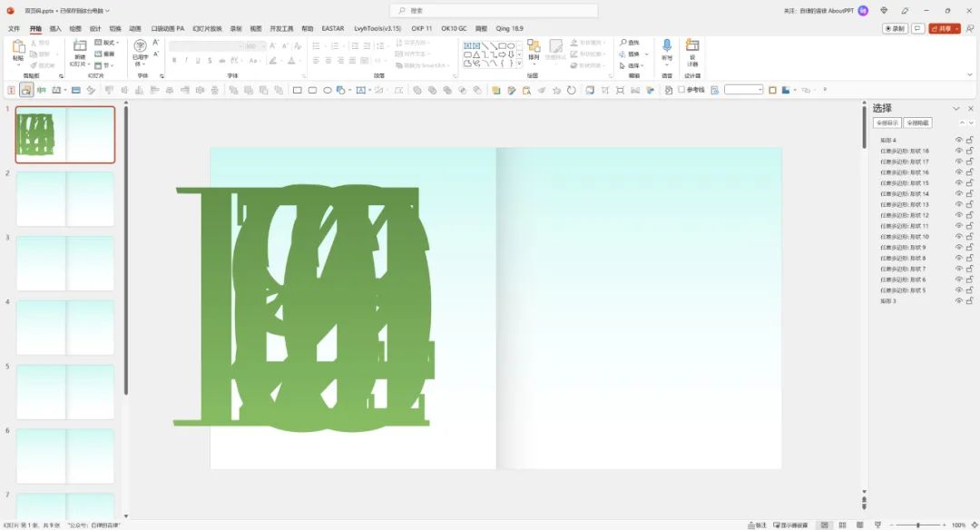Screen dimensions: 980x530
Task: Click Show All (全部显示) button
Action: (887, 123)
